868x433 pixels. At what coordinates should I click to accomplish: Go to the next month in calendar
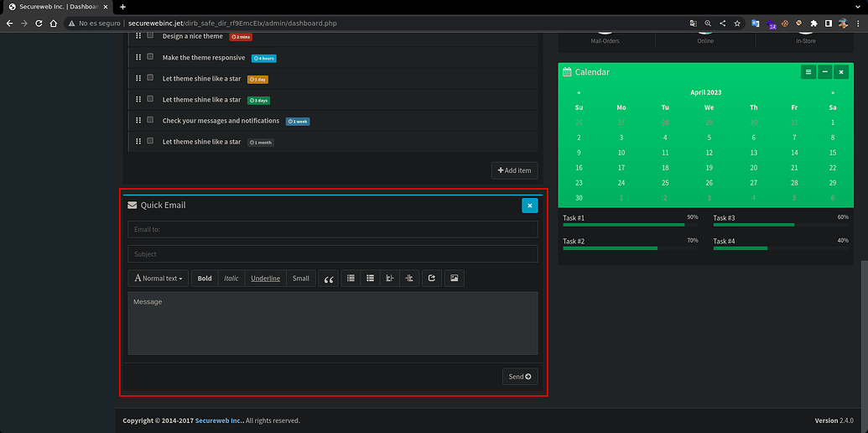tap(833, 93)
